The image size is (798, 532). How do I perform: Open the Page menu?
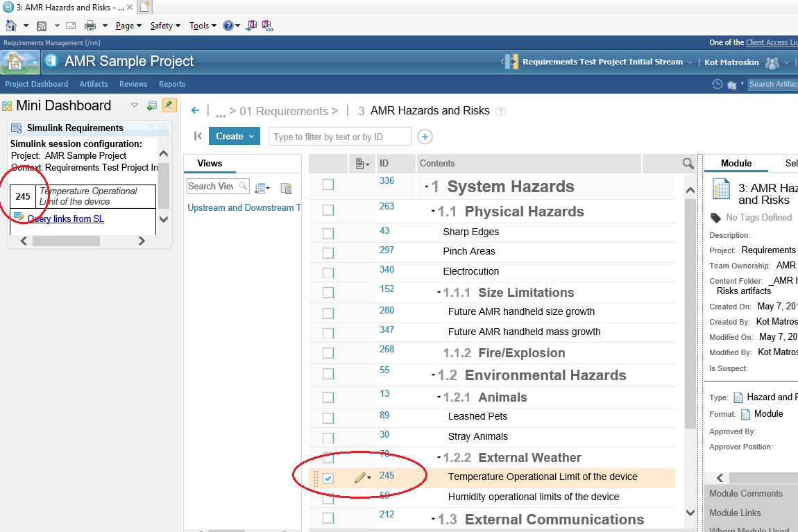click(x=128, y=26)
